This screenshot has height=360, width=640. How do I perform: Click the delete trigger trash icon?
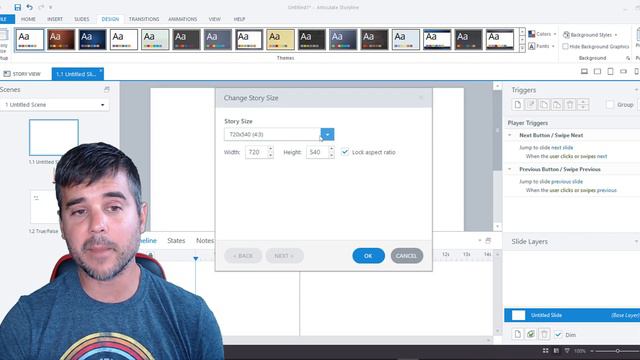click(x=570, y=105)
